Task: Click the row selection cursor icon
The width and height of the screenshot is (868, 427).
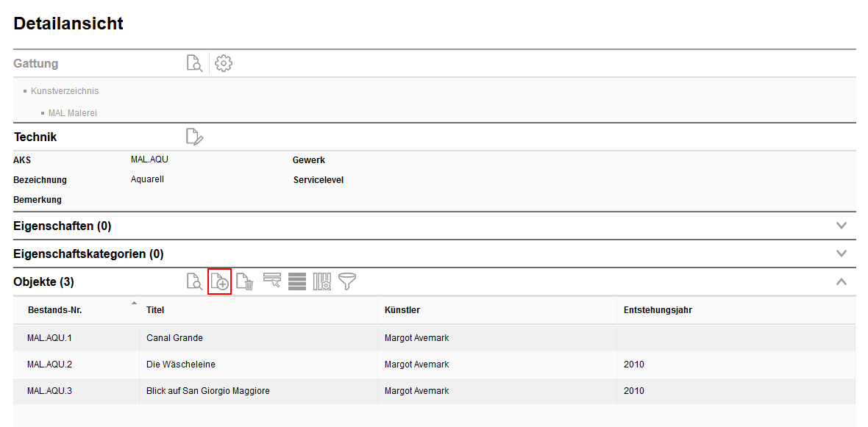Action: 272,281
